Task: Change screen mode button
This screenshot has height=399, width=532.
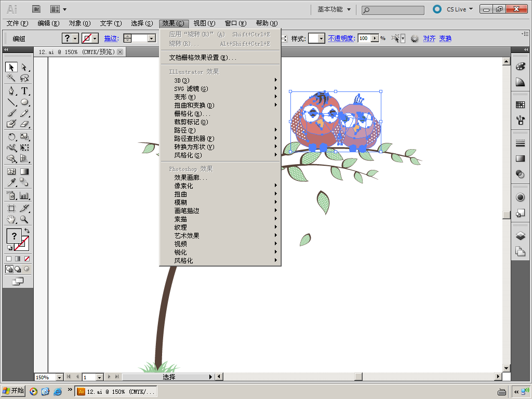Action: click(x=18, y=281)
